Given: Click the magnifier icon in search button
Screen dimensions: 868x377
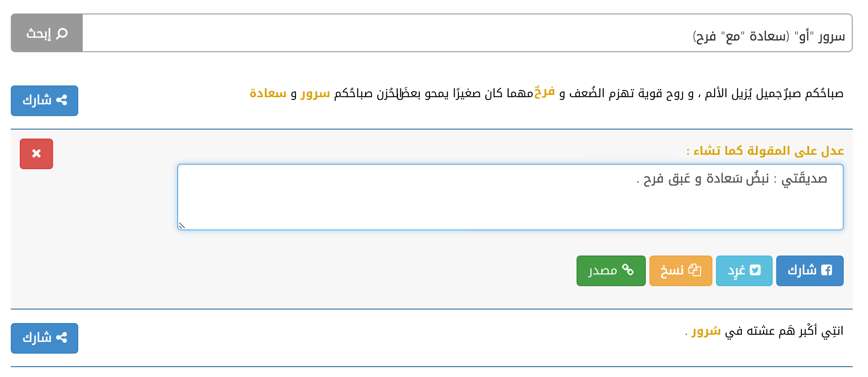Looking at the screenshot, I should point(62,33).
